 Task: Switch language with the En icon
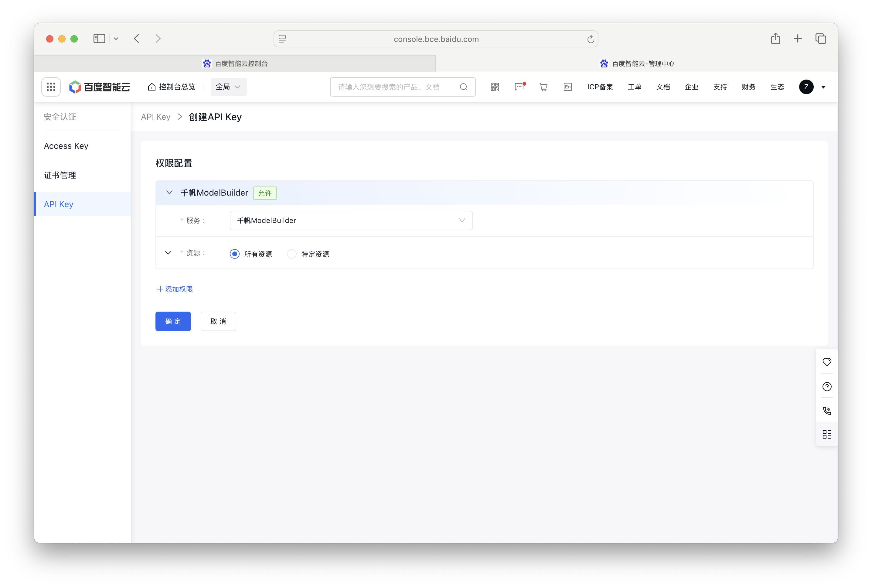567,87
